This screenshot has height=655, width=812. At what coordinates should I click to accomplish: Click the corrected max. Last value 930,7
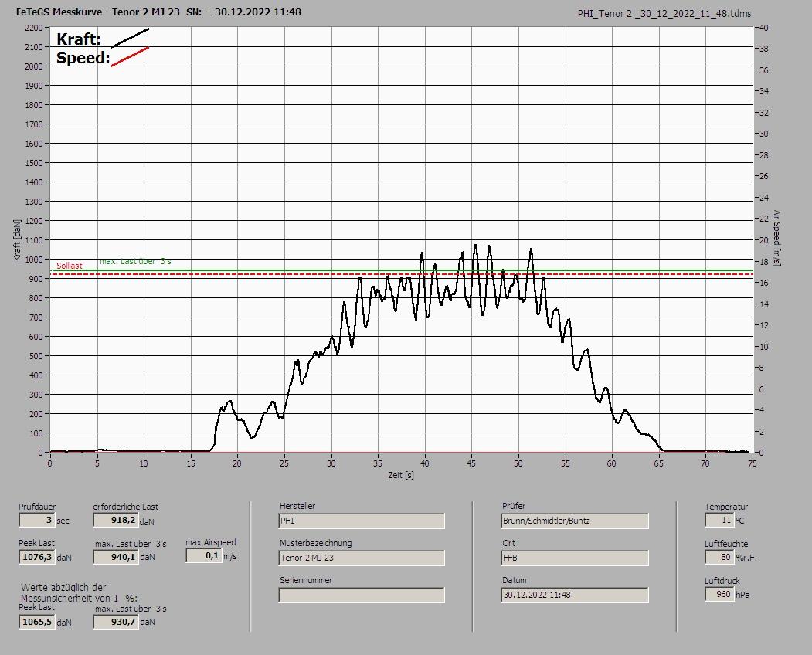coord(115,622)
